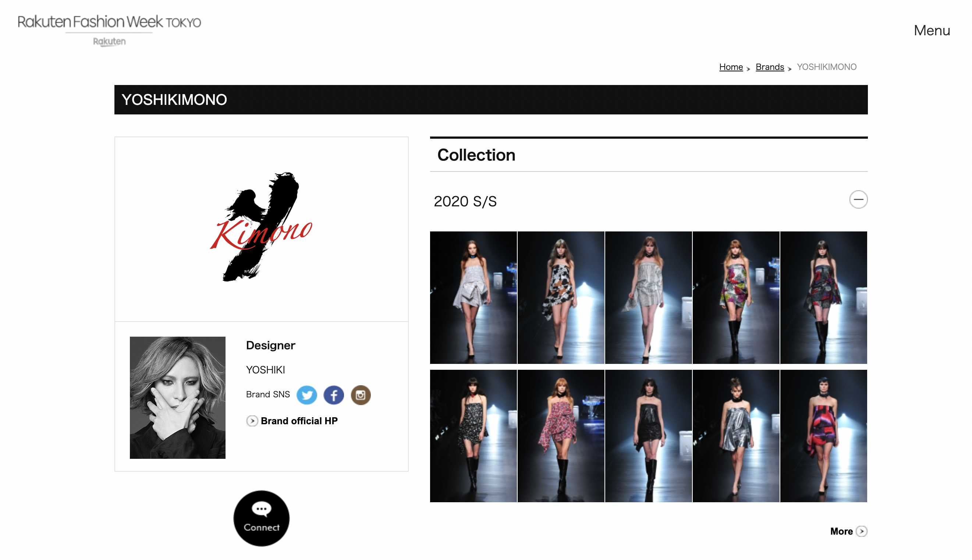Open the brand's Instagram page
The width and height of the screenshot is (972, 560).
tap(360, 395)
